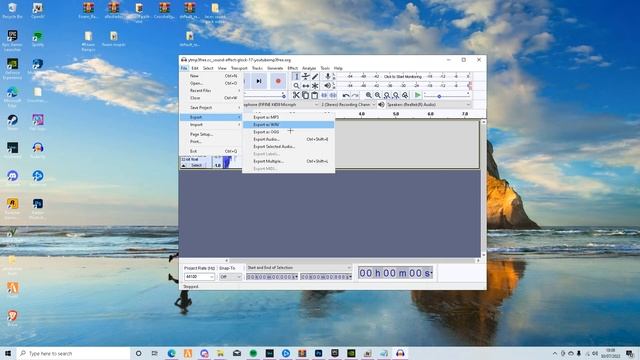The height and width of the screenshot is (360, 640).
Task: Click the red Record button
Action: 278,81
